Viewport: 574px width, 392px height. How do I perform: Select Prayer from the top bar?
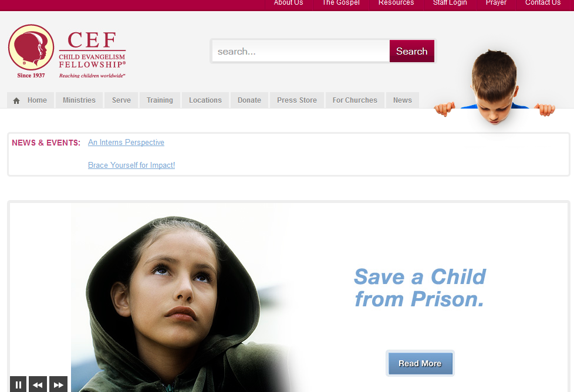click(x=496, y=3)
